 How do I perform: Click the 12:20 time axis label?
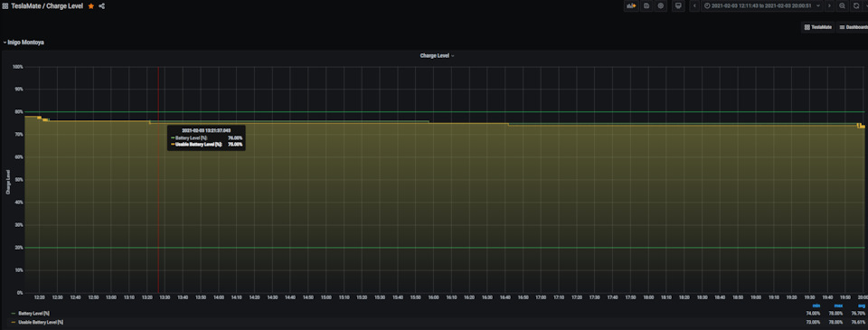coord(39,297)
